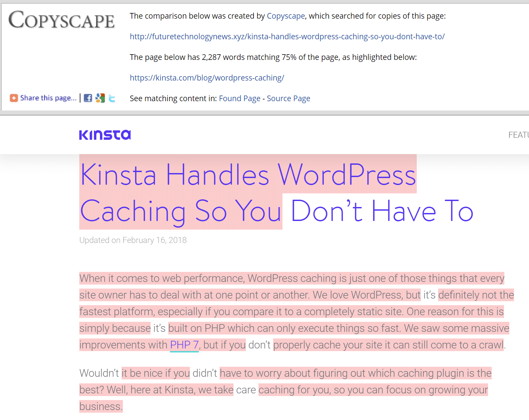Jump to Source Page matching content

tap(288, 99)
